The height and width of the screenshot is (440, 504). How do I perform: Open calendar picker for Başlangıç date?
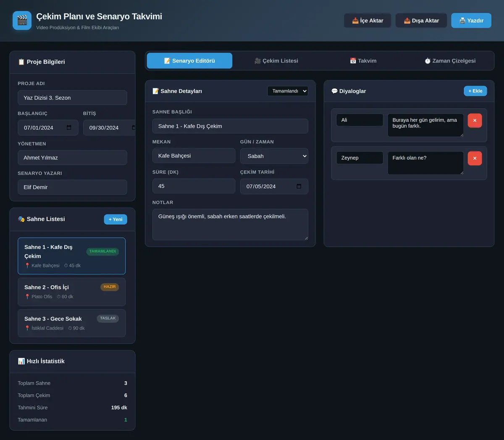tap(69, 127)
